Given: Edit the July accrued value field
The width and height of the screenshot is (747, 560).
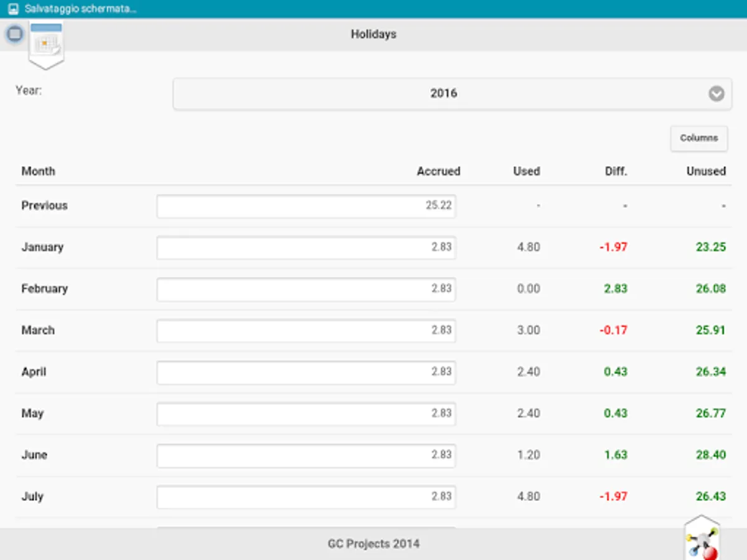Looking at the screenshot, I should [306, 497].
